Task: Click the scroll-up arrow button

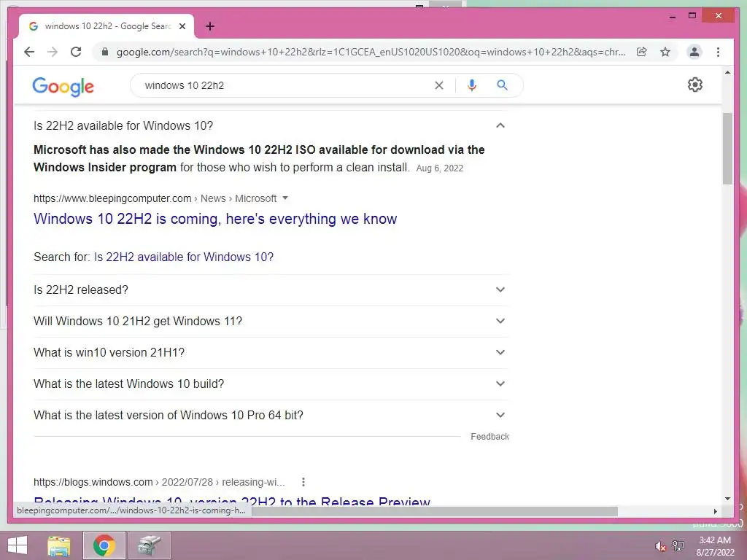Action: point(727,72)
